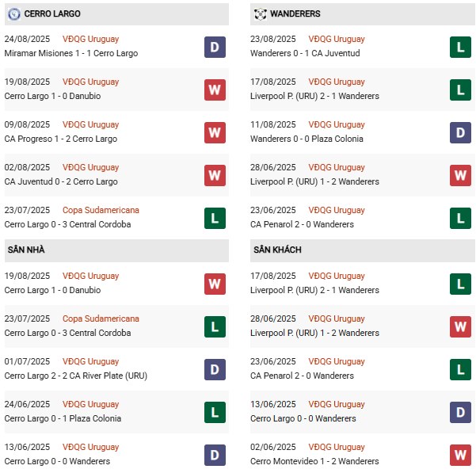Screen dimensions: 476x473
Task: Select the Sân Khách section header
Action: [x=276, y=250]
